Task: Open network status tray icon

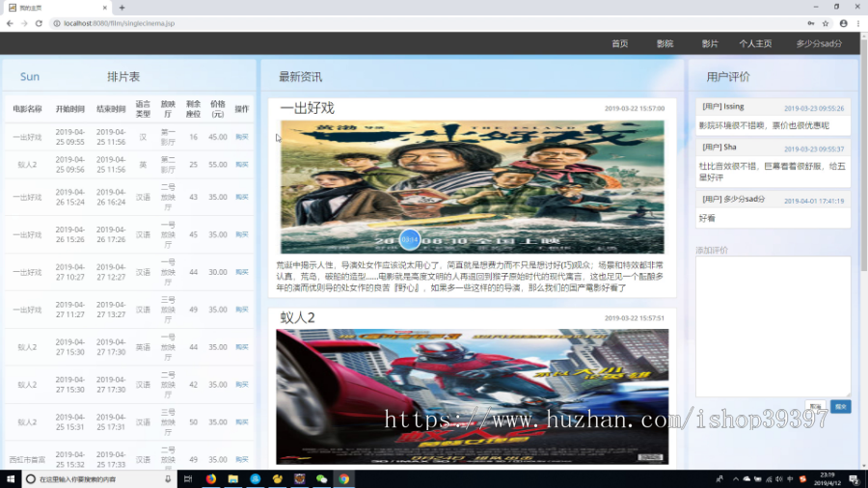Action: click(769, 479)
